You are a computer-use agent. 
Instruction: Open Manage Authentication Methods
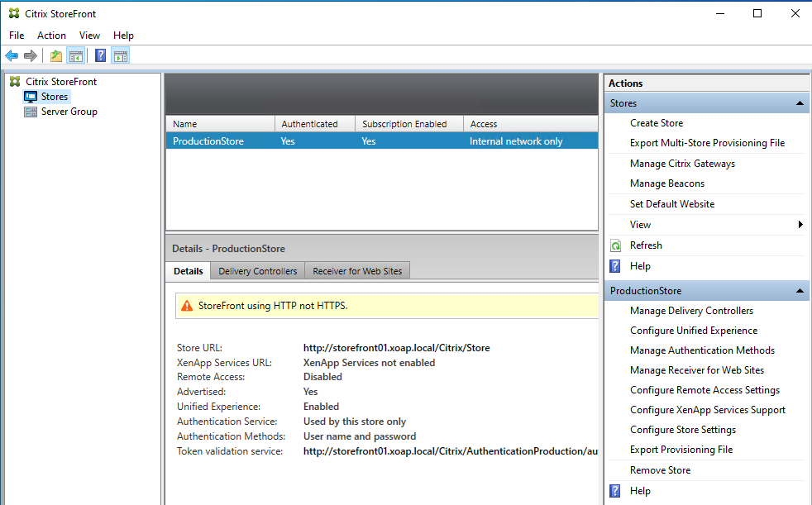[702, 350]
